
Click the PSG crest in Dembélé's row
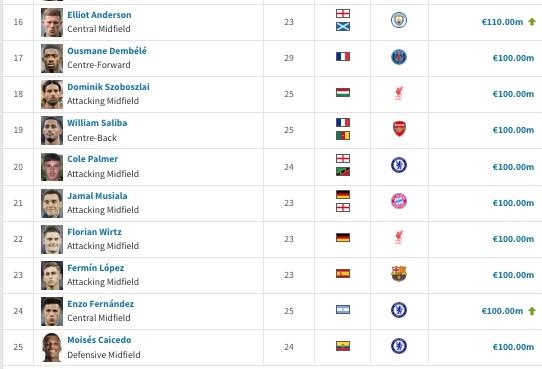[399, 57]
